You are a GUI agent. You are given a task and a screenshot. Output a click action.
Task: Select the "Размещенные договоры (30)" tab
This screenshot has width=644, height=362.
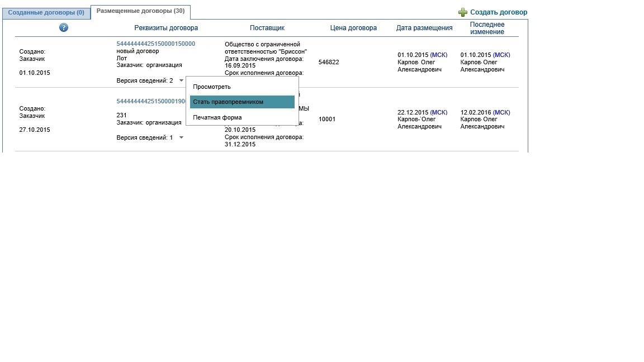click(x=140, y=11)
